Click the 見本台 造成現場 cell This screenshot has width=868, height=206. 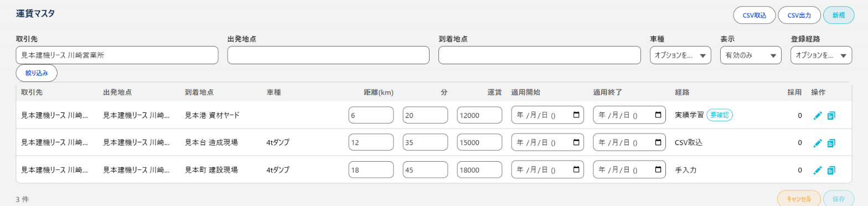point(211,142)
